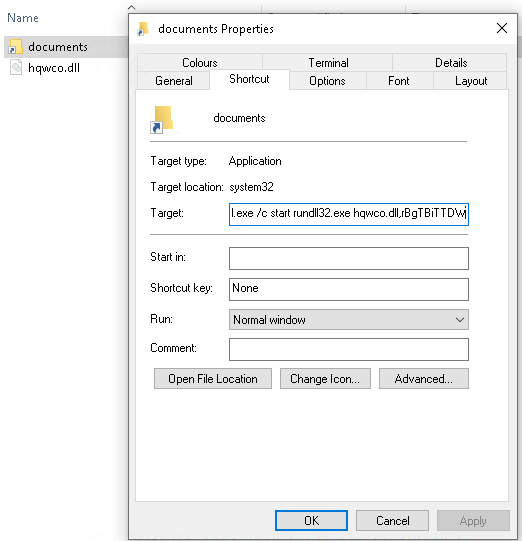Screen dimensions: 522x541
Task: Select the hqwco.dll file icon
Action: coord(16,67)
